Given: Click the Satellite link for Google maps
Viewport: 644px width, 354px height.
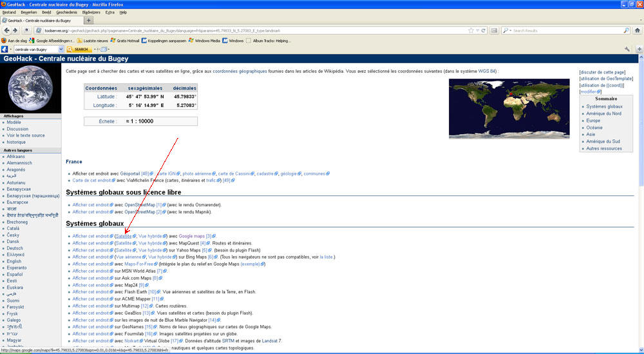Looking at the screenshot, I should (x=124, y=237).
